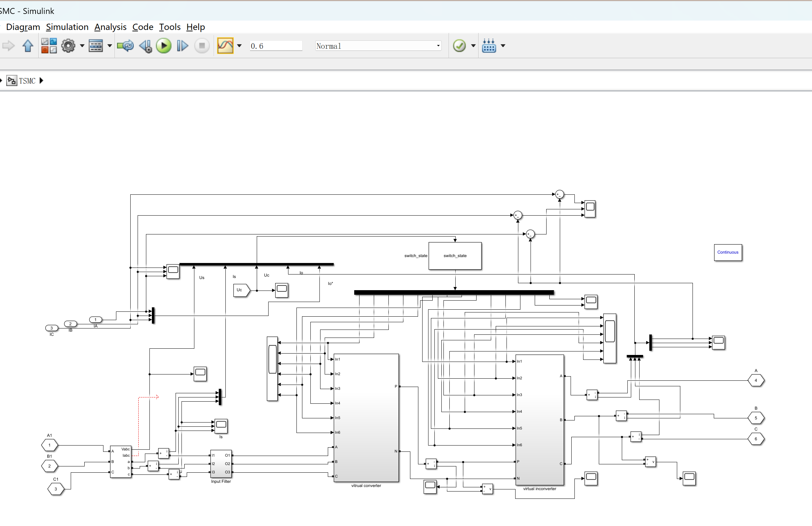Viewport: 812px width, 526px height.
Task: Open the Simulation Data Inspector icon
Action: (225, 46)
